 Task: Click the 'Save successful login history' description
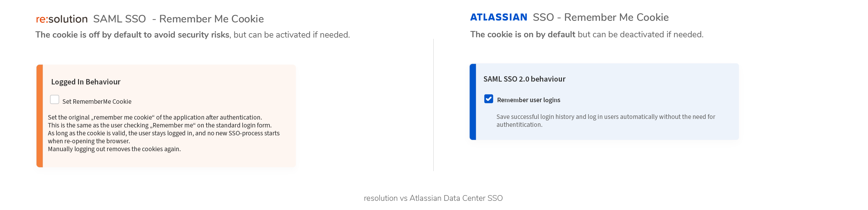coord(606,120)
